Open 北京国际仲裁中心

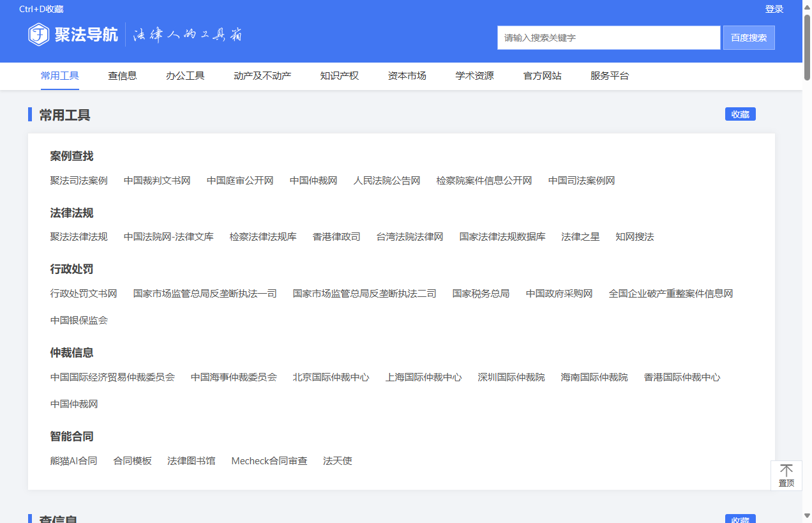click(x=331, y=377)
